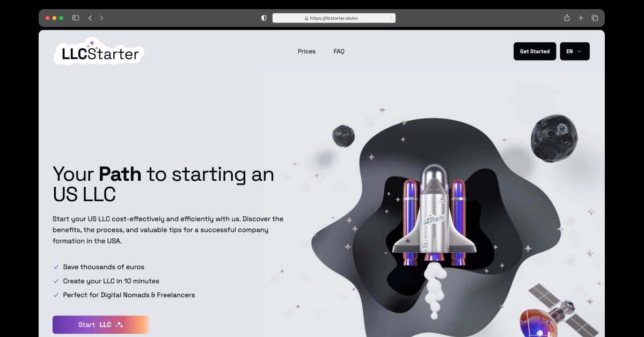Click the checkmark beside 'Create your LLC'

click(x=56, y=281)
